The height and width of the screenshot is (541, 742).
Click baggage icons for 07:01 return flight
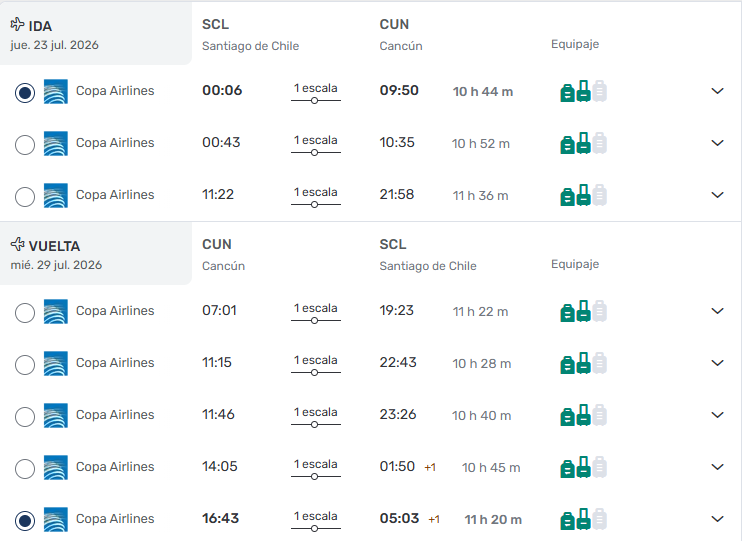point(583,311)
